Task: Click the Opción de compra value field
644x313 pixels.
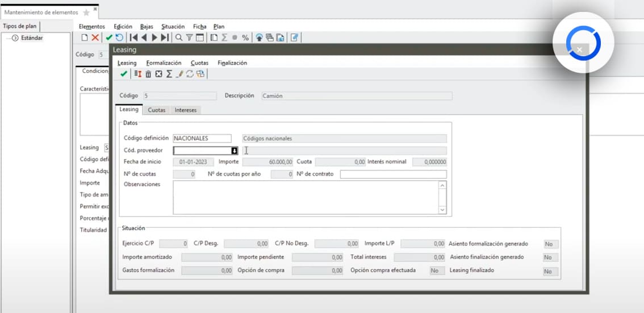Action: [317, 271]
